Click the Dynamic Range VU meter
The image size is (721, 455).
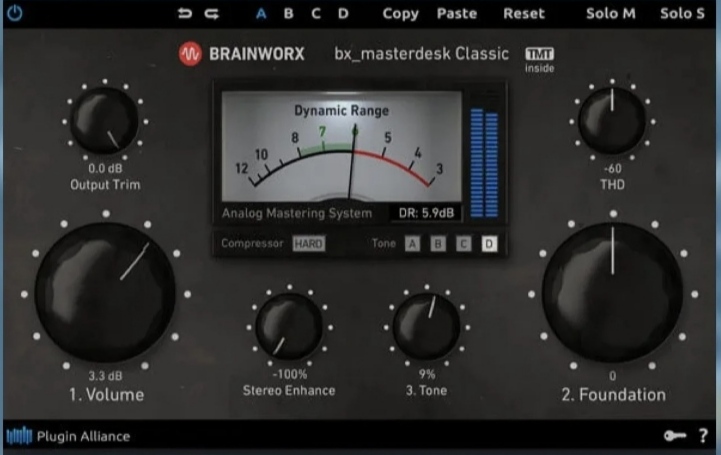(341, 146)
